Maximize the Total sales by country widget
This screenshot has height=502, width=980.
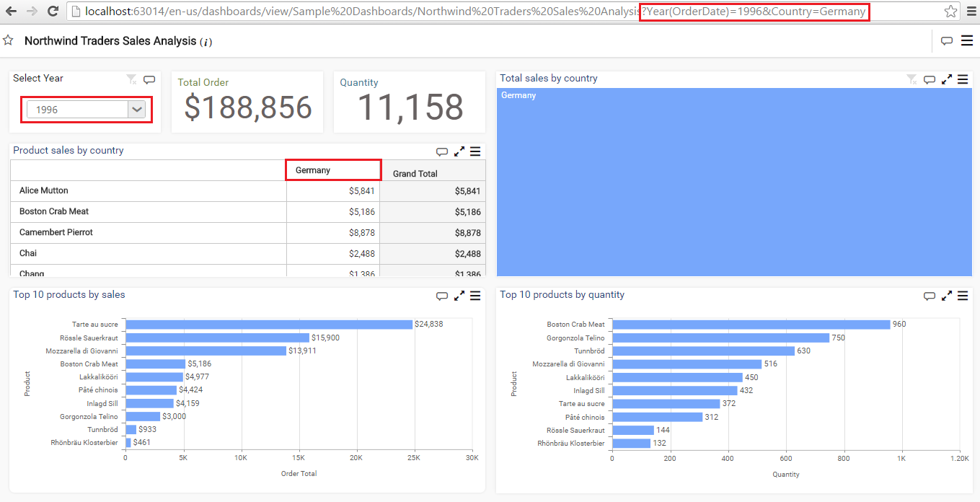click(947, 79)
